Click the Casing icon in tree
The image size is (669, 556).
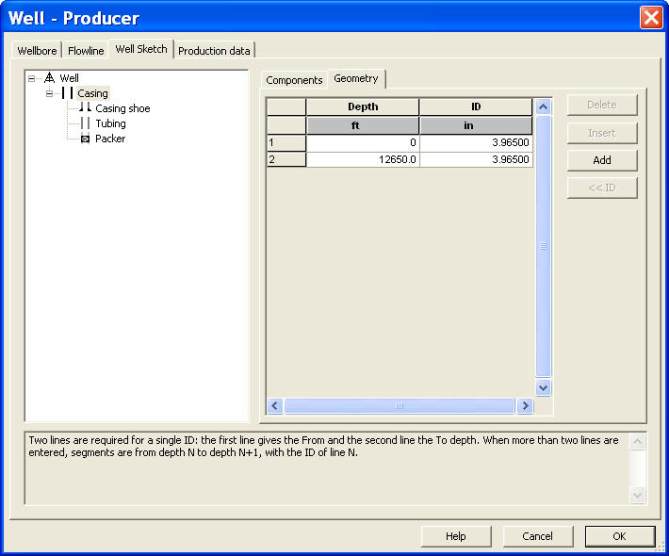67,93
